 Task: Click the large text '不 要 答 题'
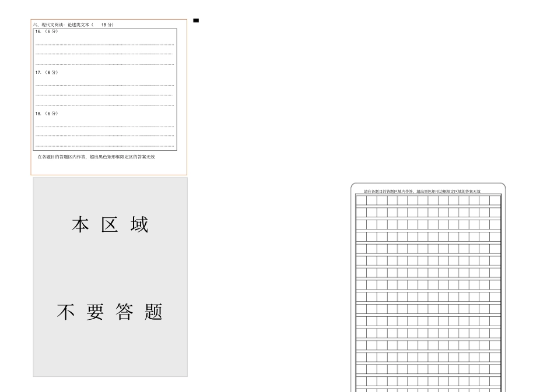(x=110, y=312)
